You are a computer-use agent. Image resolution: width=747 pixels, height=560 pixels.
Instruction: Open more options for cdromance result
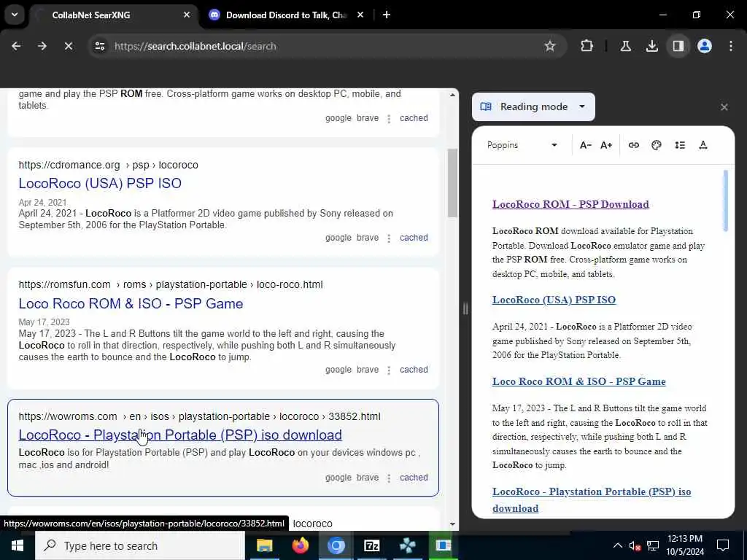click(389, 238)
